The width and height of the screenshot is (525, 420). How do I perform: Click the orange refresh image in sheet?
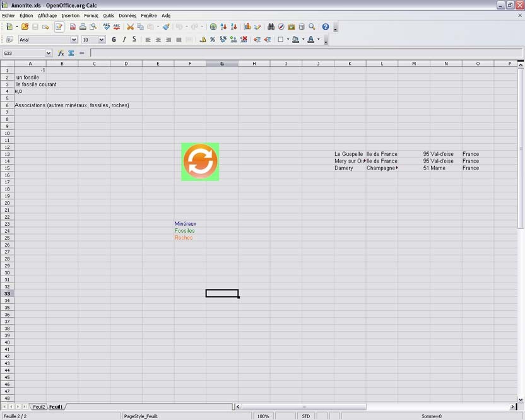(x=200, y=161)
